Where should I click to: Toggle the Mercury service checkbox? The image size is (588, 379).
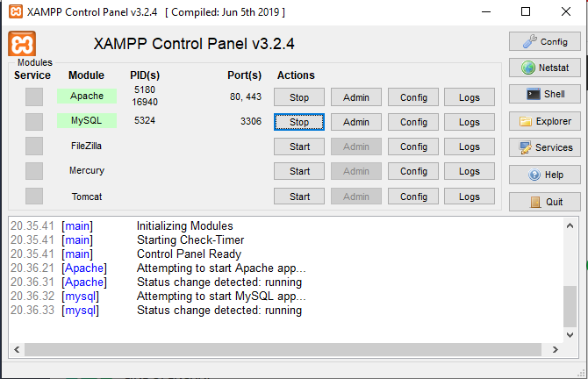(x=34, y=171)
